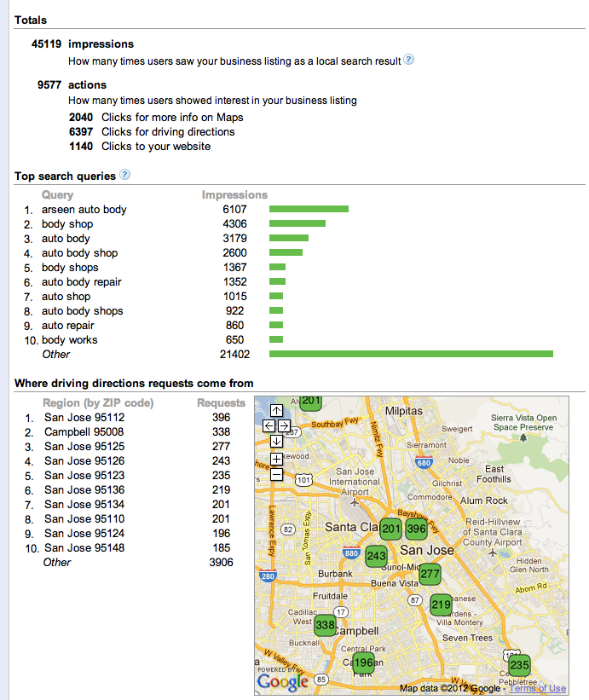The image size is (589, 700).
Task: Select Milpitas label on the map
Action: point(404,411)
